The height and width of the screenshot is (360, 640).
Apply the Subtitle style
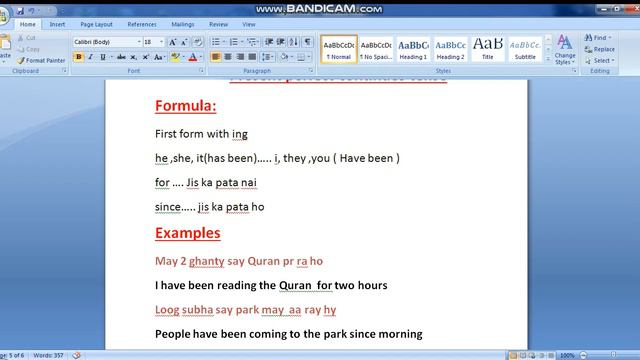525,49
